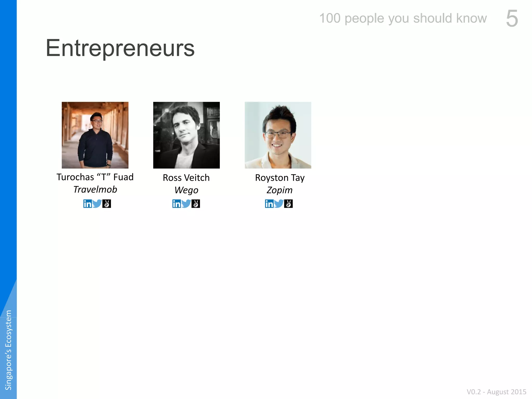Open Turochas Fuad's AngelList icon
The height and width of the screenshot is (399, 532).
coord(107,204)
